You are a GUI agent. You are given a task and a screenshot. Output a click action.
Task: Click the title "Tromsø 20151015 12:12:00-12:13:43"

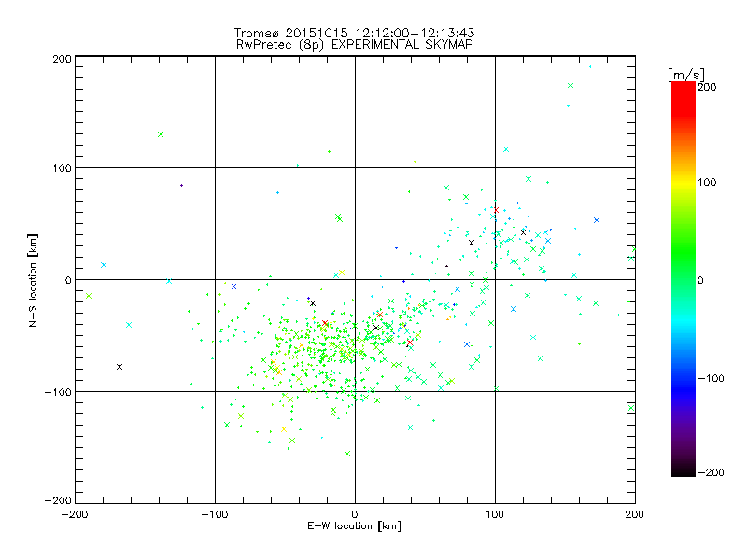click(x=354, y=33)
